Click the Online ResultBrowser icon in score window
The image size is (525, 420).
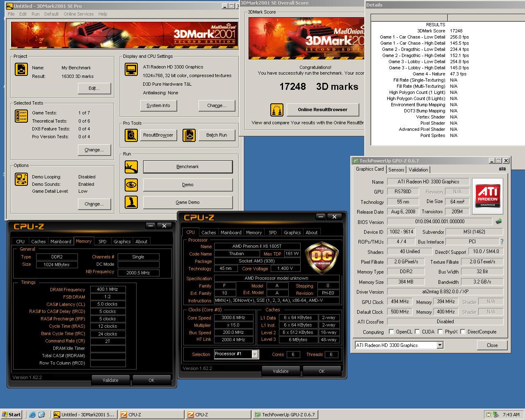coord(277,110)
